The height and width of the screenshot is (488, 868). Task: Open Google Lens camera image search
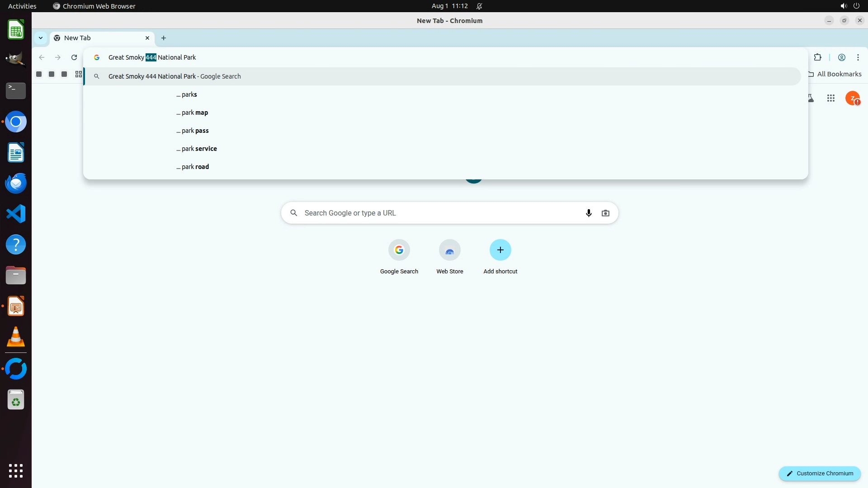605,213
